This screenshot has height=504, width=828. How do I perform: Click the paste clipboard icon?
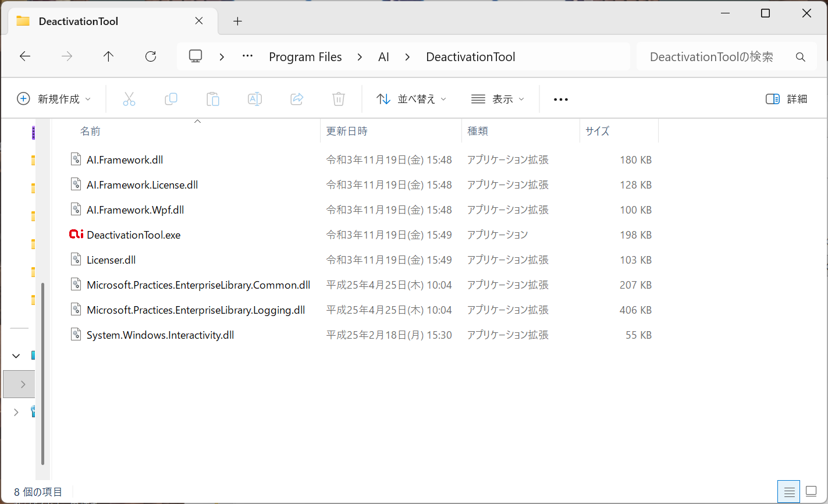[213, 99]
